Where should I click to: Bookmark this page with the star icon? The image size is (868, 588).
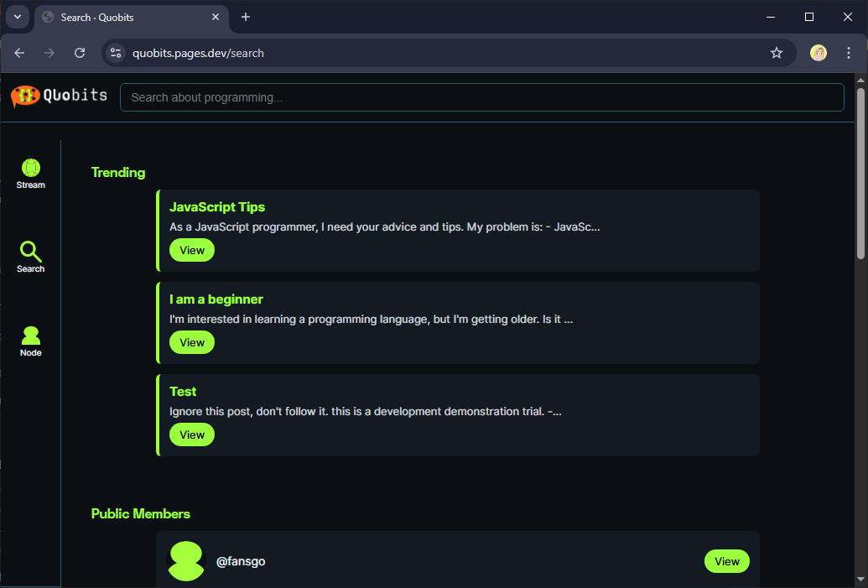(777, 53)
